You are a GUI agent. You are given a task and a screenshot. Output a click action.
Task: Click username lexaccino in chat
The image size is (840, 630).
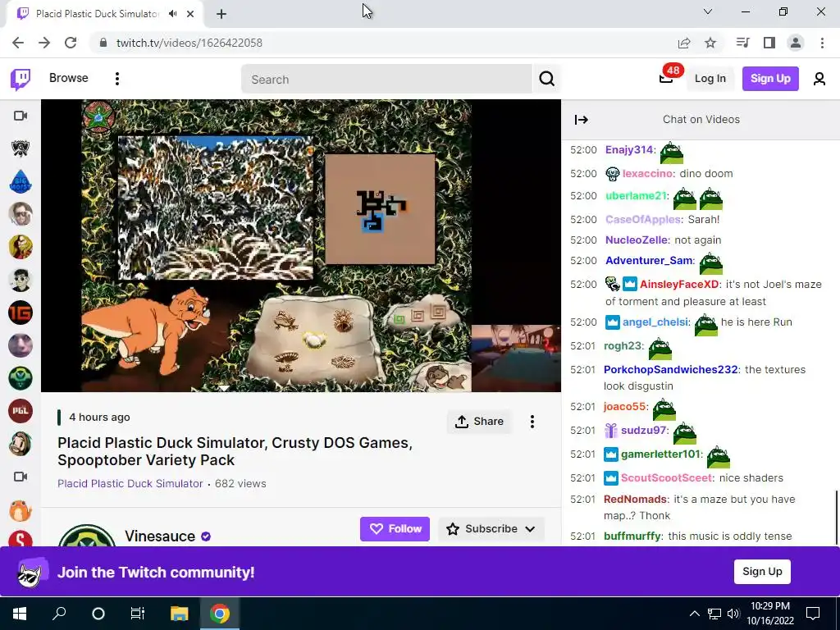coord(648,174)
